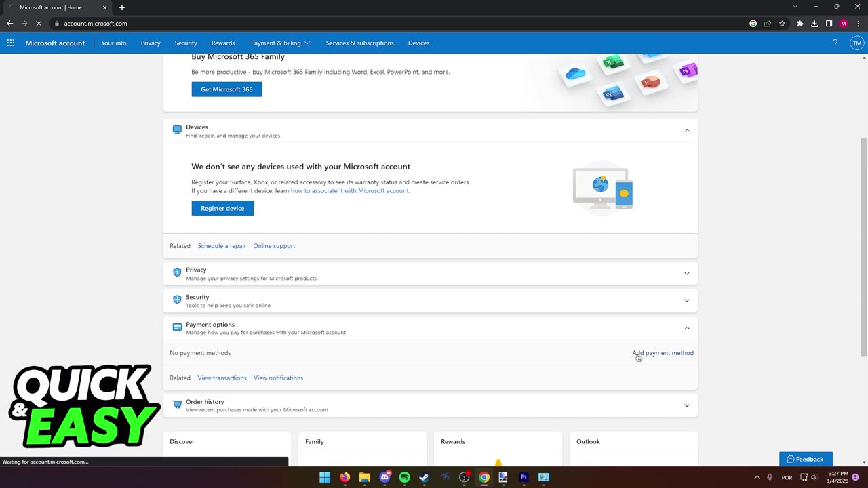The height and width of the screenshot is (488, 868).
Task: Expand the Security section chevron
Action: tap(687, 300)
